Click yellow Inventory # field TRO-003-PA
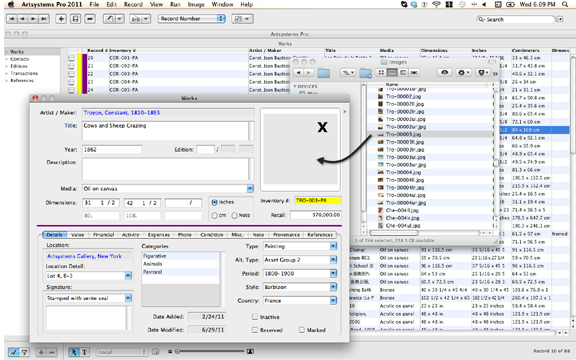Viewport: 576px width, 360px height. tap(318, 201)
